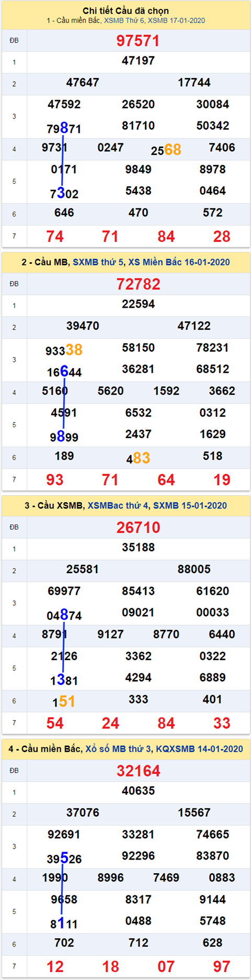Click first prize number 40635
The height and width of the screenshot is (980, 251).
138,791
